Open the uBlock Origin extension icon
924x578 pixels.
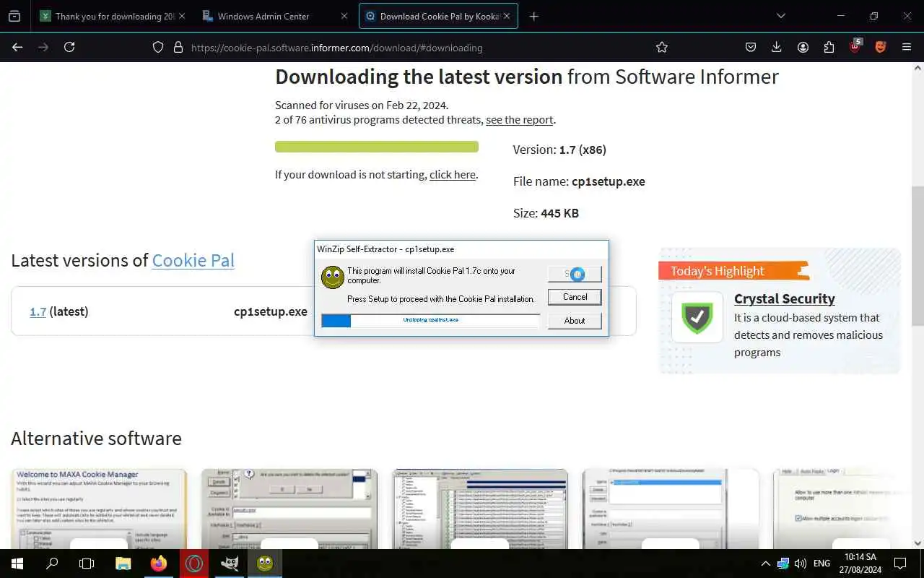(855, 46)
